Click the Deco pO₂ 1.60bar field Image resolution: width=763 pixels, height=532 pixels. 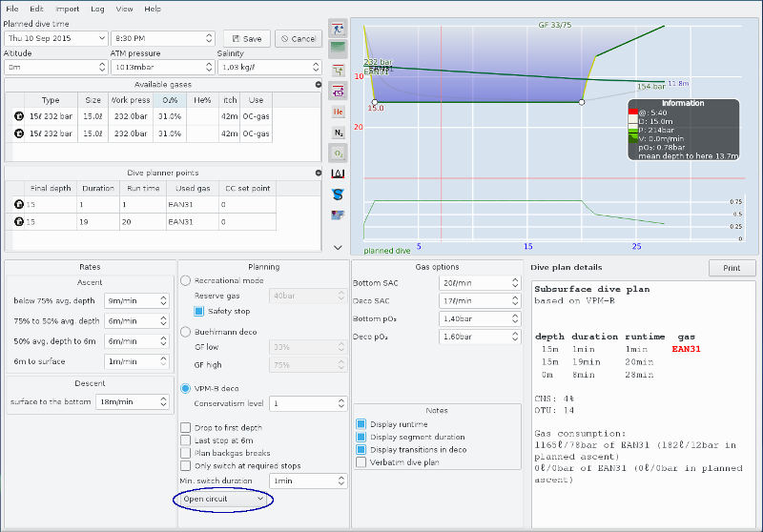(480, 337)
